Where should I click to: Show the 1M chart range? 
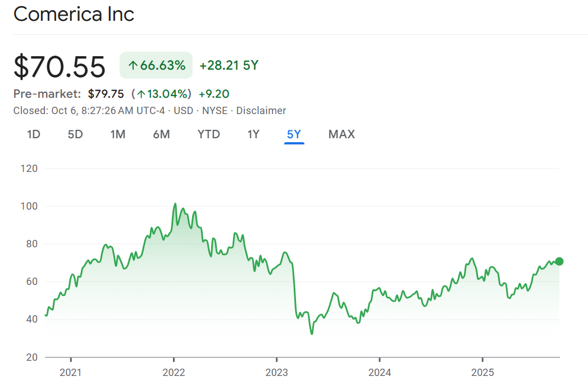tap(117, 134)
